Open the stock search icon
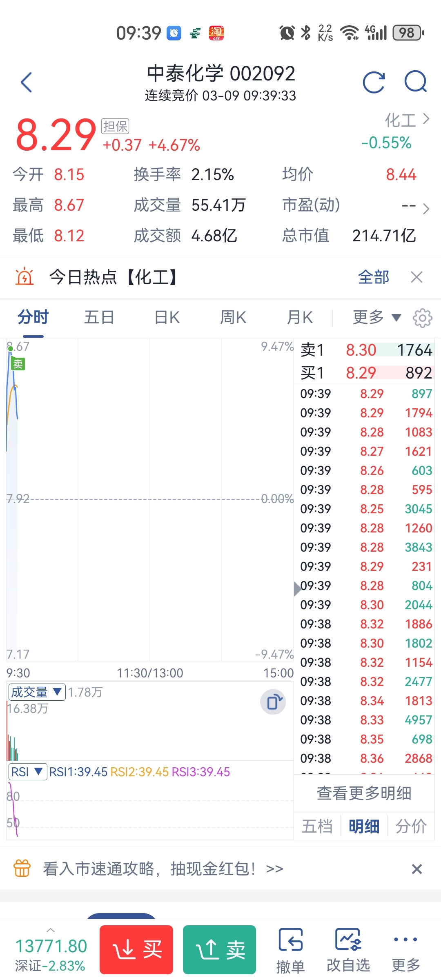Viewport: 441px width, 980px height. 415,82
